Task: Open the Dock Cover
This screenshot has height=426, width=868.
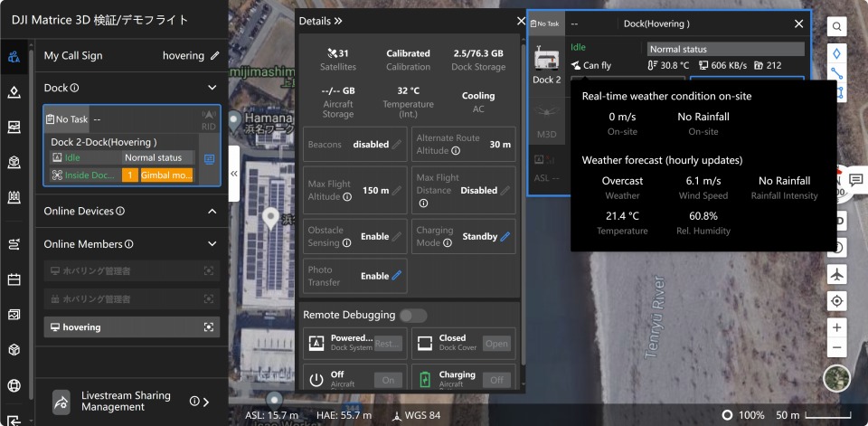Action: coord(496,344)
